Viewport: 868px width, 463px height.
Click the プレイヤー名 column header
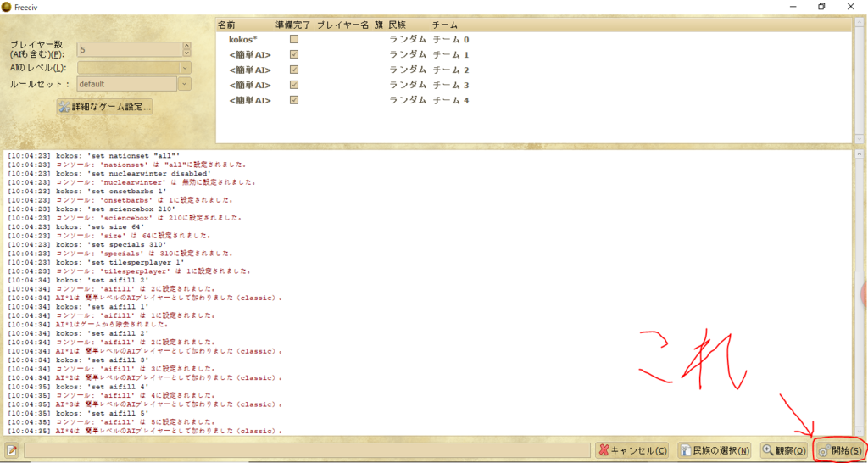click(x=342, y=25)
